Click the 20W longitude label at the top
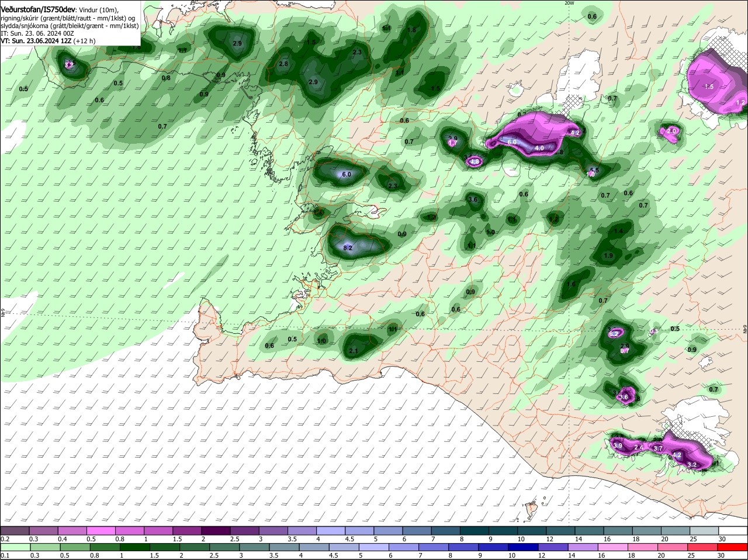 570,3
